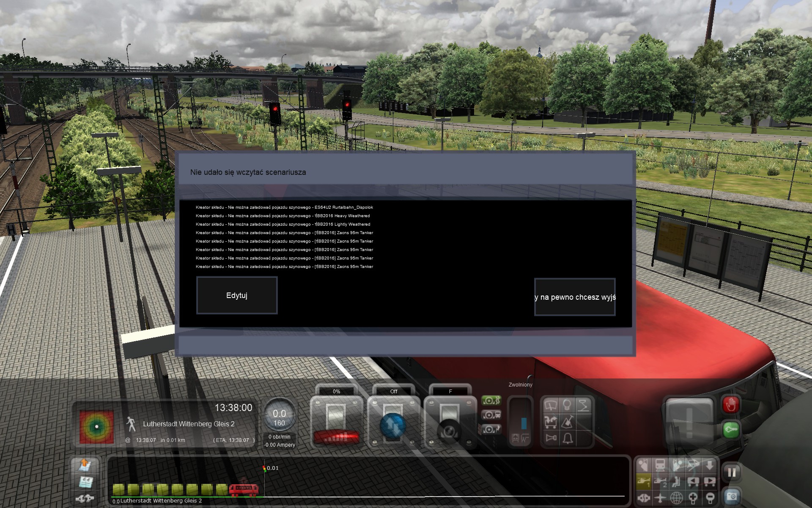Click the reverser lever showing F
The image size is (812, 508).
click(x=450, y=421)
